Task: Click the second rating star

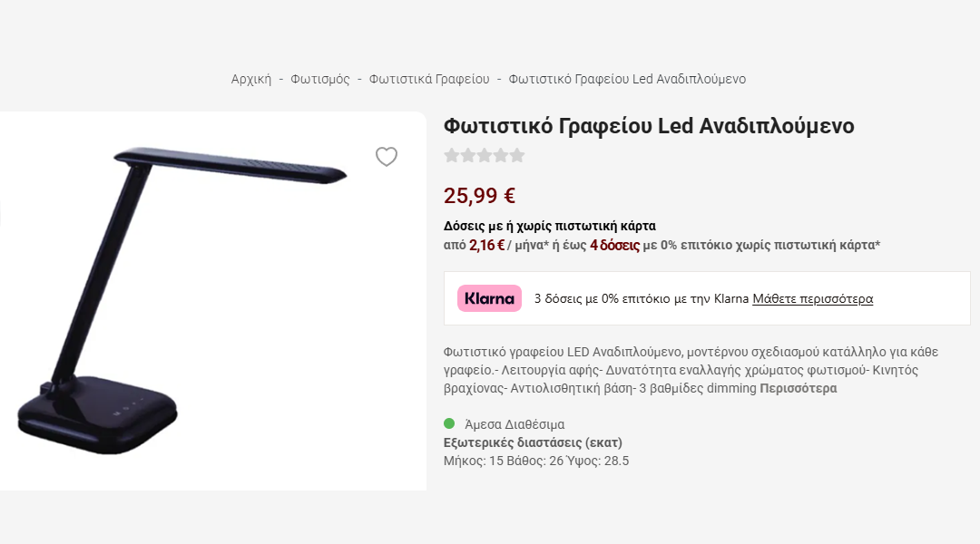Action: click(x=468, y=155)
